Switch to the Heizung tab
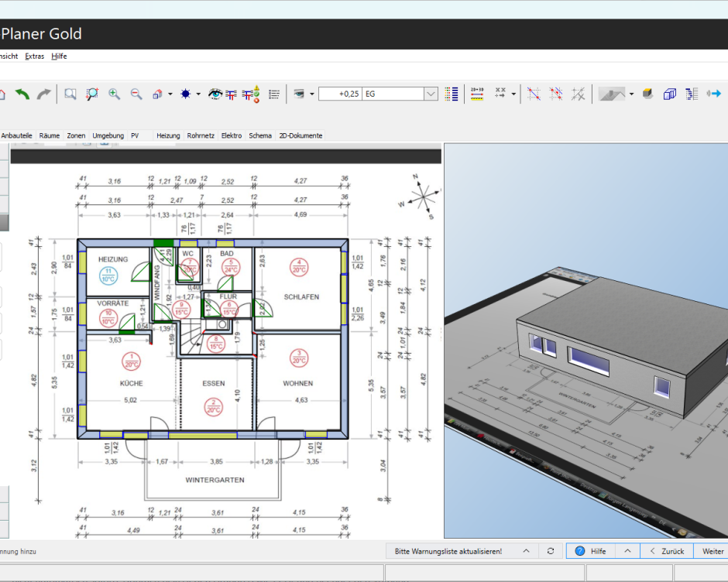The height and width of the screenshot is (582, 728). [168, 135]
